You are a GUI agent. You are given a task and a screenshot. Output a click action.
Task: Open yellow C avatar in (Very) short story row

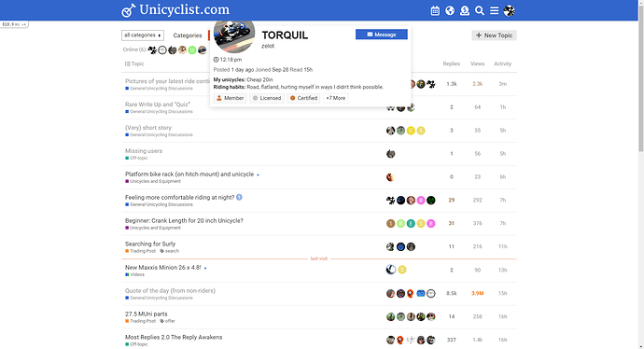[x=411, y=131]
